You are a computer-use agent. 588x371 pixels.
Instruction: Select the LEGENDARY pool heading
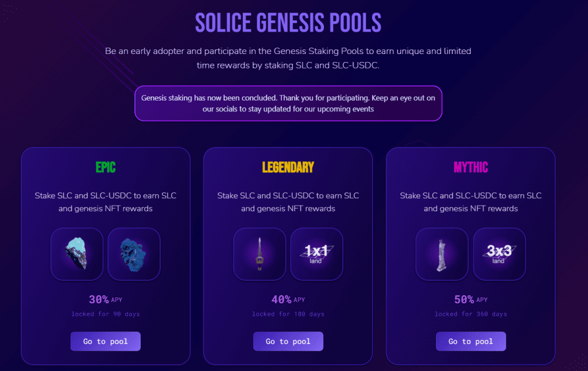(288, 167)
